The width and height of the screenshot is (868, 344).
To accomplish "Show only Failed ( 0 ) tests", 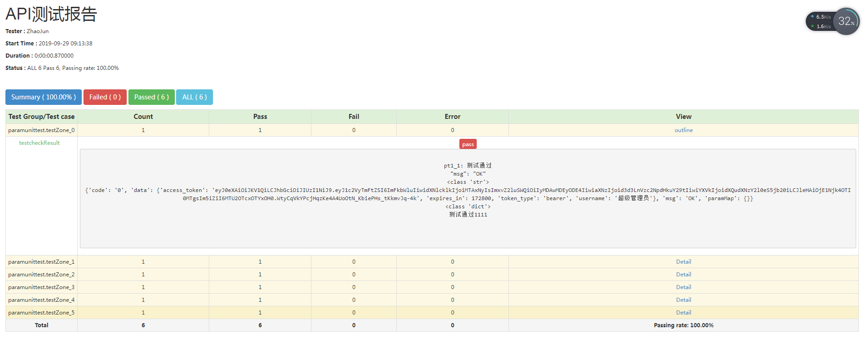I will (105, 97).
